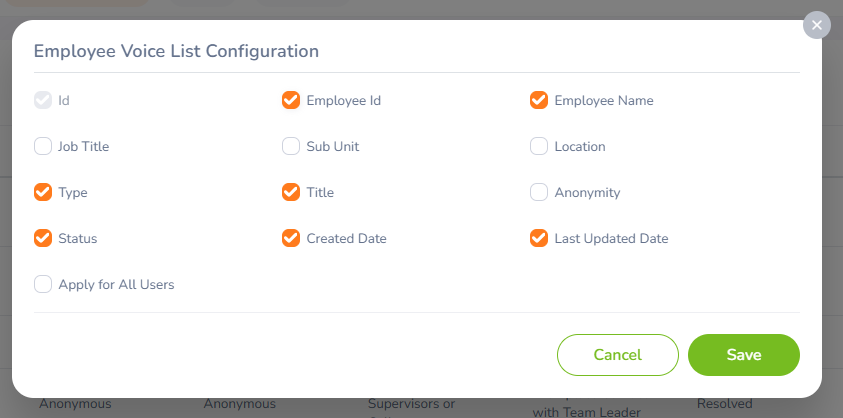Click the disabled Id checkbox
The width and height of the screenshot is (843, 418).
tap(43, 100)
